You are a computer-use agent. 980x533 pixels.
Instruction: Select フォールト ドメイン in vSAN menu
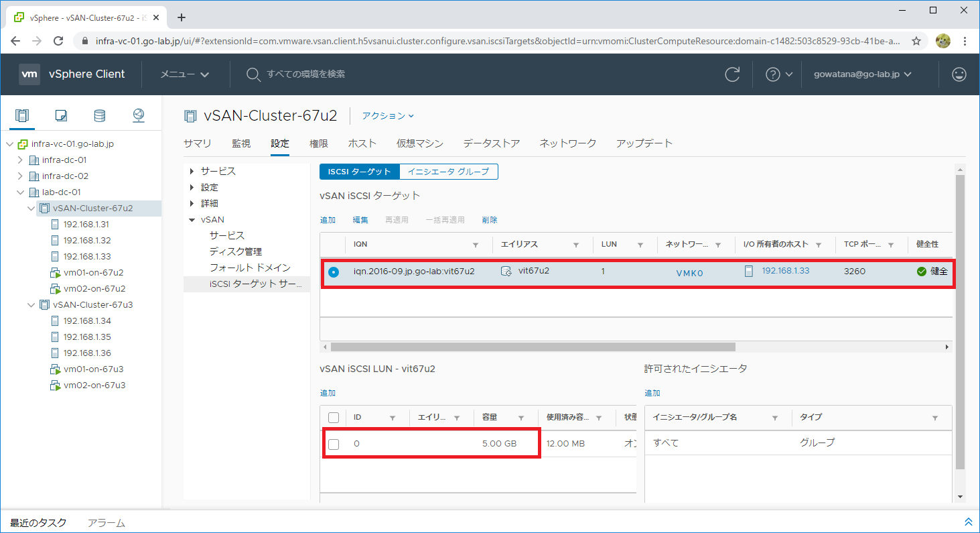250,268
